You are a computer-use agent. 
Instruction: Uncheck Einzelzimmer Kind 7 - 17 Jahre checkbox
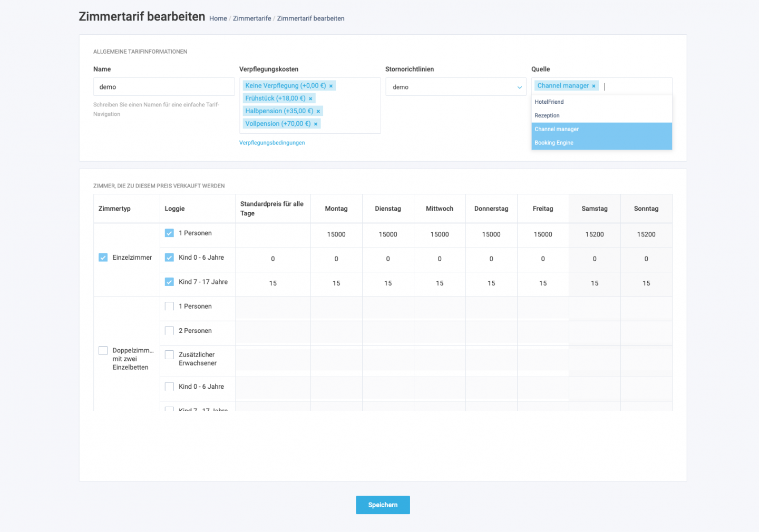169,282
